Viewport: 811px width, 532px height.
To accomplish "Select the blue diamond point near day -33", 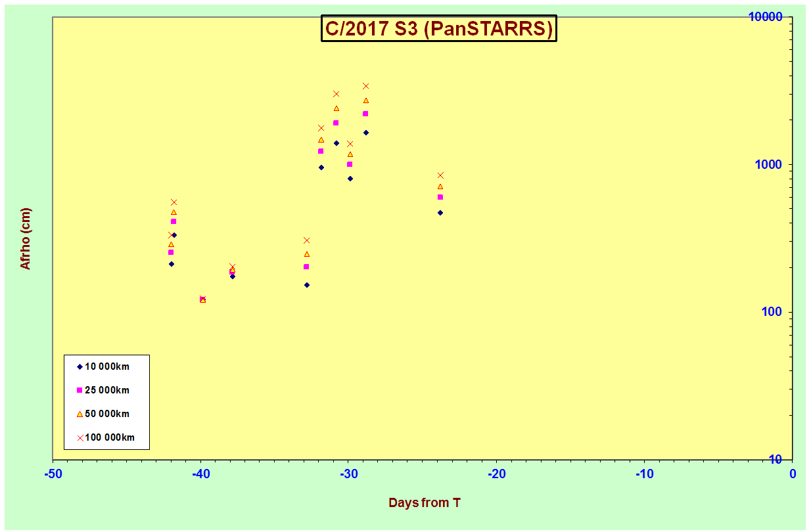I will point(307,285).
